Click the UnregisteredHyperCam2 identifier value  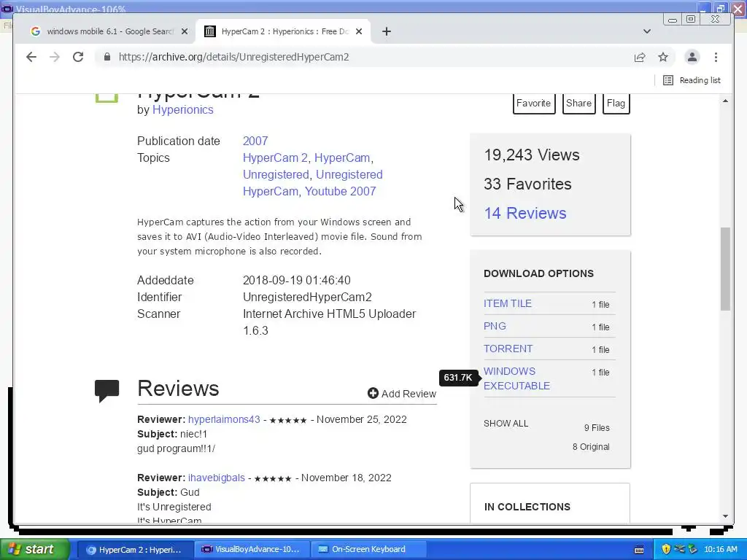click(x=307, y=297)
